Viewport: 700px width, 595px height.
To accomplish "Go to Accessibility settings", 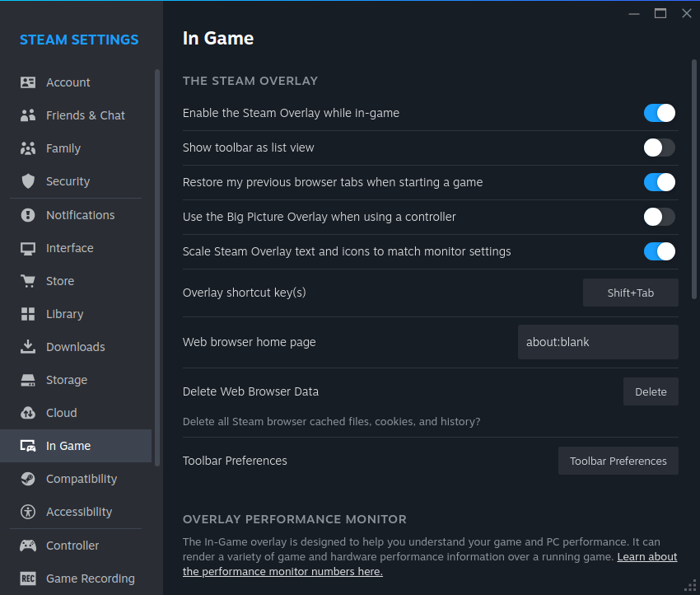I will tap(76, 512).
